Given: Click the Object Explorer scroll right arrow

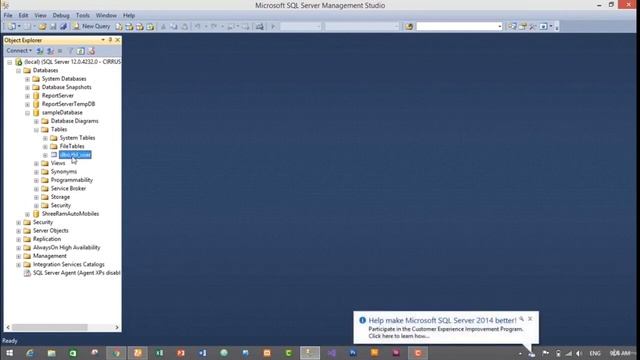Looking at the screenshot, I should click(x=117, y=327).
